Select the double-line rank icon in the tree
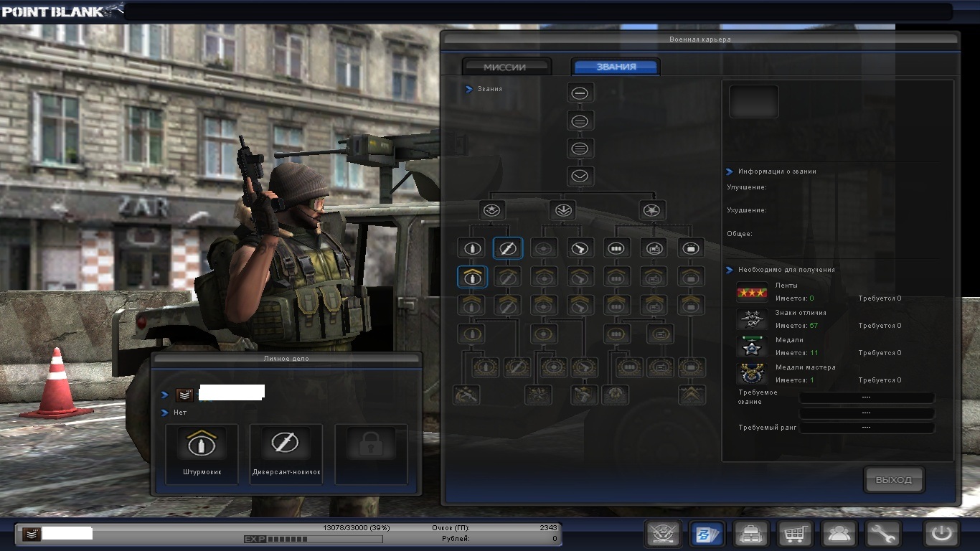The width and height of the screenshot is (980, 551). coord(580,121)
